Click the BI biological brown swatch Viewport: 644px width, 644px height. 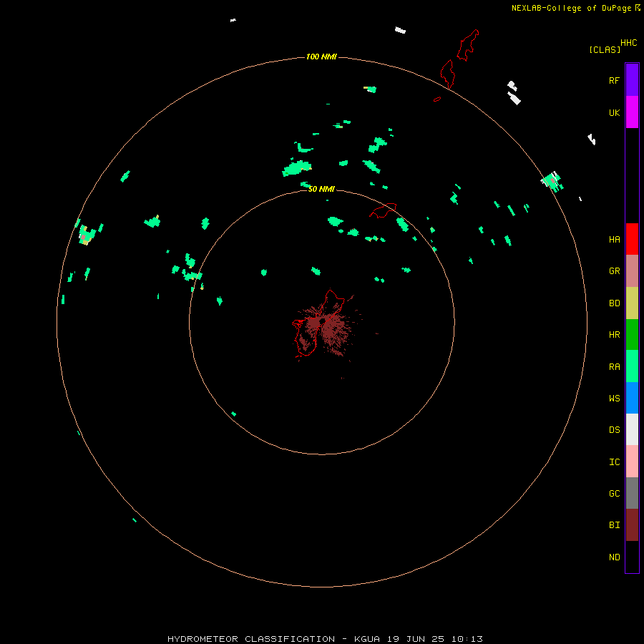(632, 525)
